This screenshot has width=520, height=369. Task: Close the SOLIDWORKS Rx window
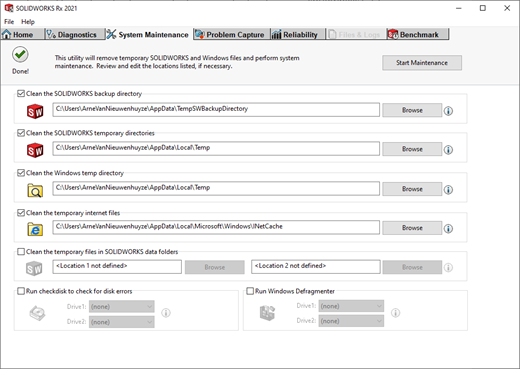tap(507, 8)
